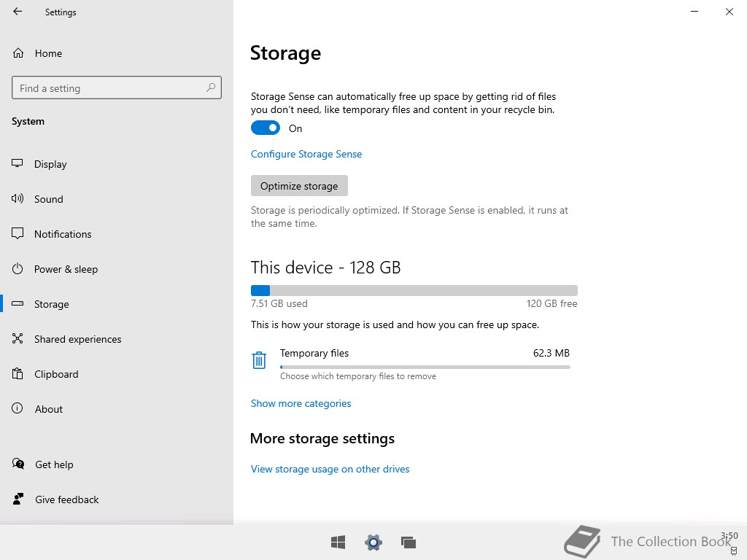Viewport: 747px width, 560px height.
Task: Select Notifications in the sidebar
Action: click(x=63, y=234)
